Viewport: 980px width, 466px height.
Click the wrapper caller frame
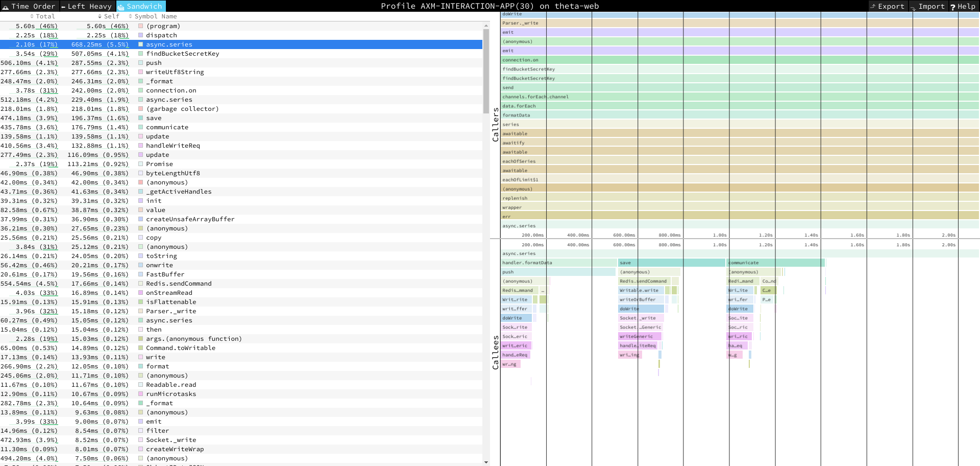tap(740, 207)
